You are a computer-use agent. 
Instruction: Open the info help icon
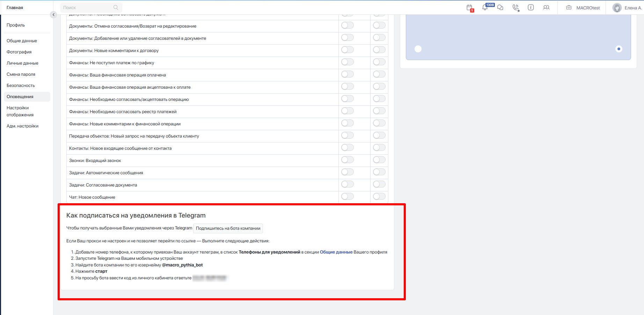(530, 8)
